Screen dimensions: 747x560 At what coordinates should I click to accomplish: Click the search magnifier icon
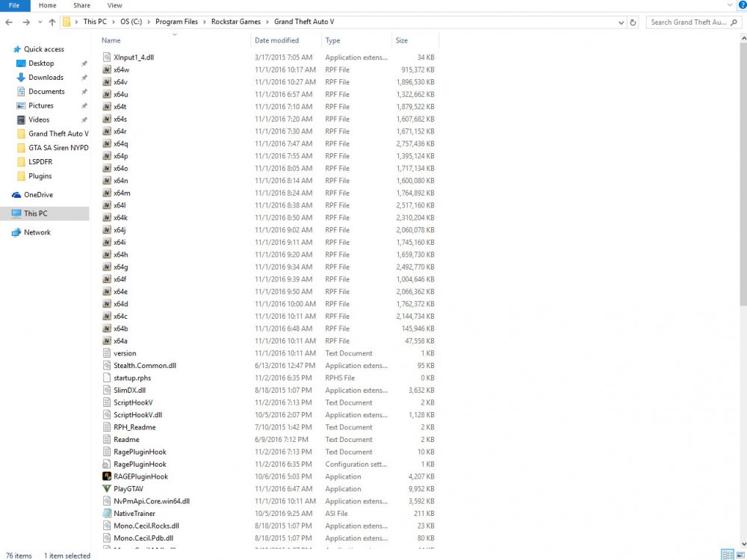(x=734, y=22)
